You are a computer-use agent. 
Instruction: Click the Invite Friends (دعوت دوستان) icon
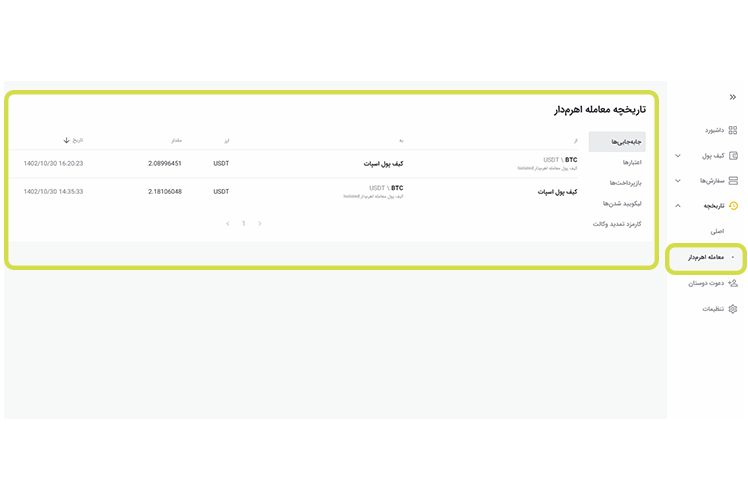click(733, 283)
